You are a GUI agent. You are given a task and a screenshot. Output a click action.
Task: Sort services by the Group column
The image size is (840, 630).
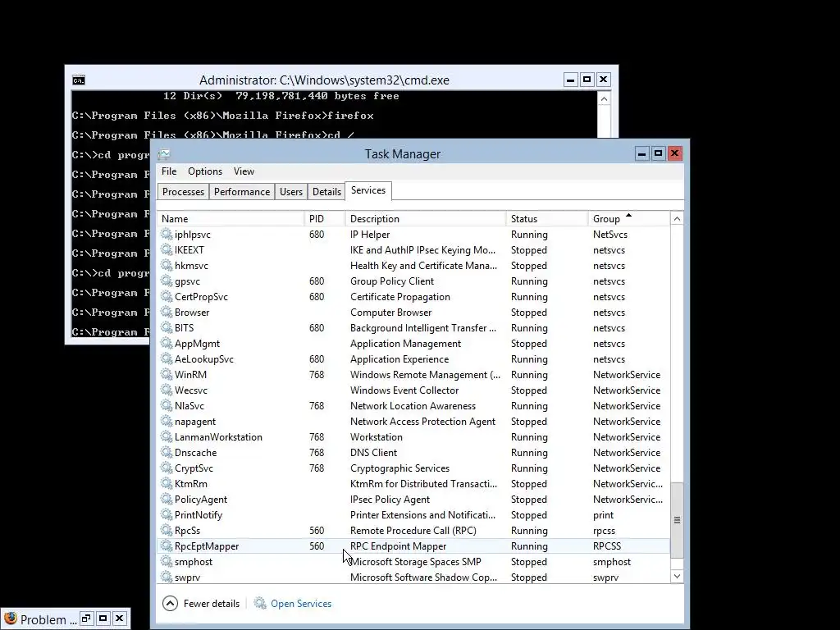pos(629,218)
